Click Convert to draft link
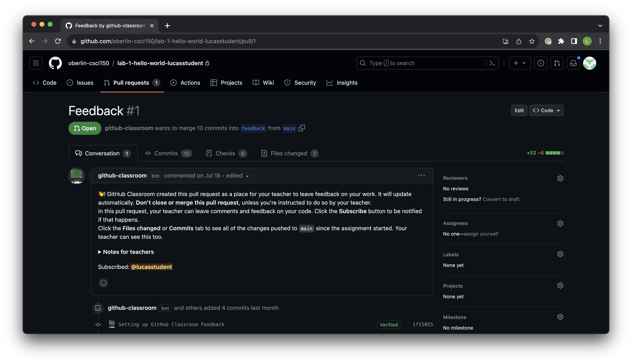This screenshot has width=632, height=364. click(501, 199)
